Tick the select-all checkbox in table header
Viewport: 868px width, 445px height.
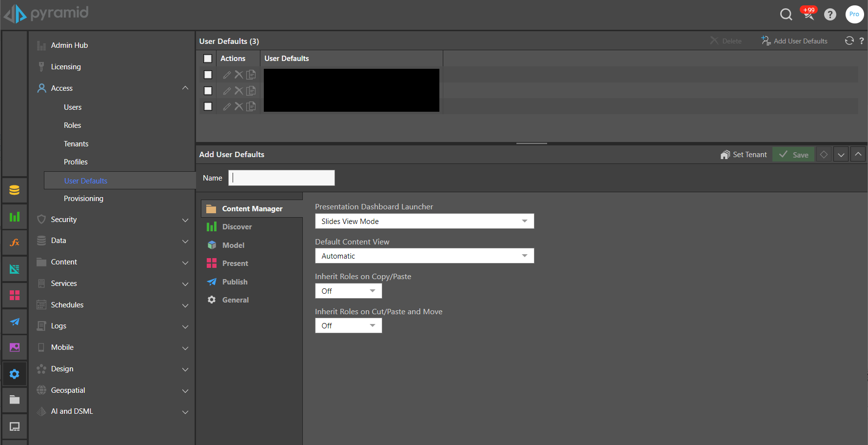click(208, 59)
